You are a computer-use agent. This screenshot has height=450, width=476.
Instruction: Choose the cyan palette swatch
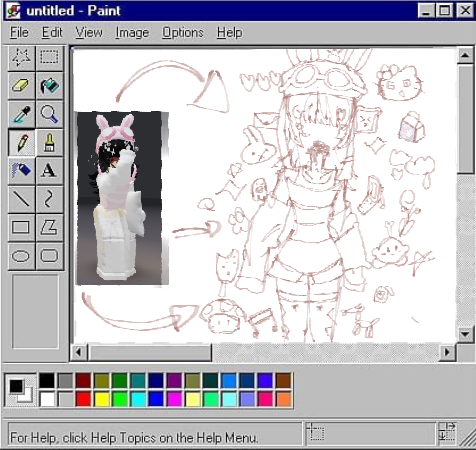pyautogui.click(x=138, y=399)
